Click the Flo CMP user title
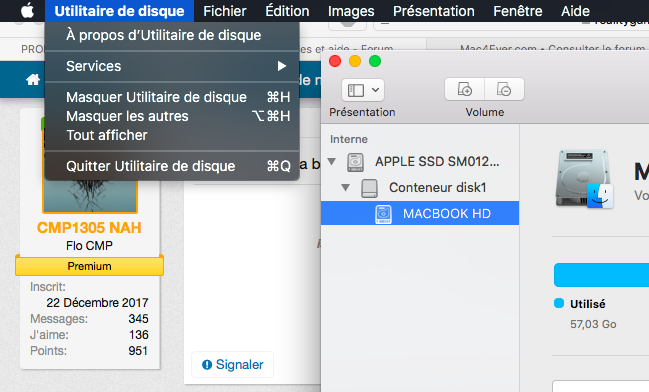 [89, 246]
